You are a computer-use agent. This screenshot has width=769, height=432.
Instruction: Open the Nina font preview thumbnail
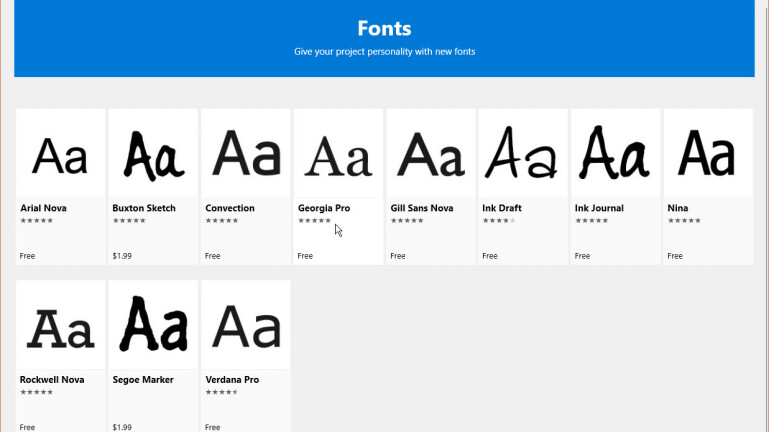708,153
